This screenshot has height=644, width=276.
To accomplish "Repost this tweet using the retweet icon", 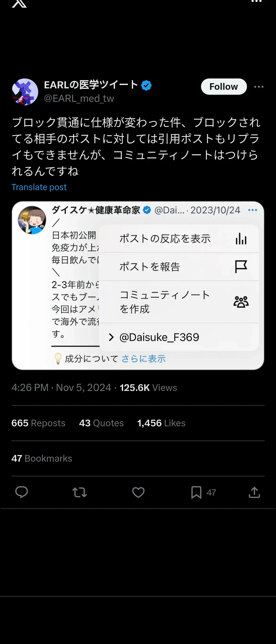I will click(79, 492).
